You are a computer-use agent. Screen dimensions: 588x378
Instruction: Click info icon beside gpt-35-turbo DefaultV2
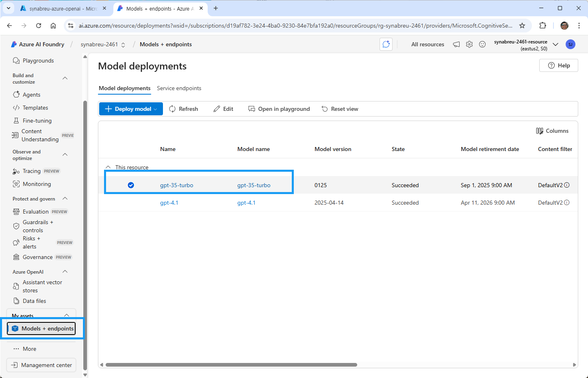click(567, 185)
